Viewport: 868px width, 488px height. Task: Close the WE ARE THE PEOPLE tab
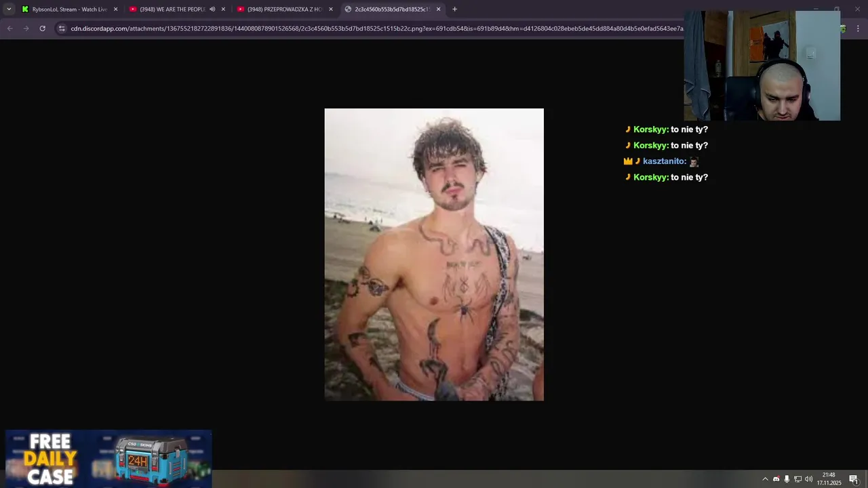pos(223,9)
